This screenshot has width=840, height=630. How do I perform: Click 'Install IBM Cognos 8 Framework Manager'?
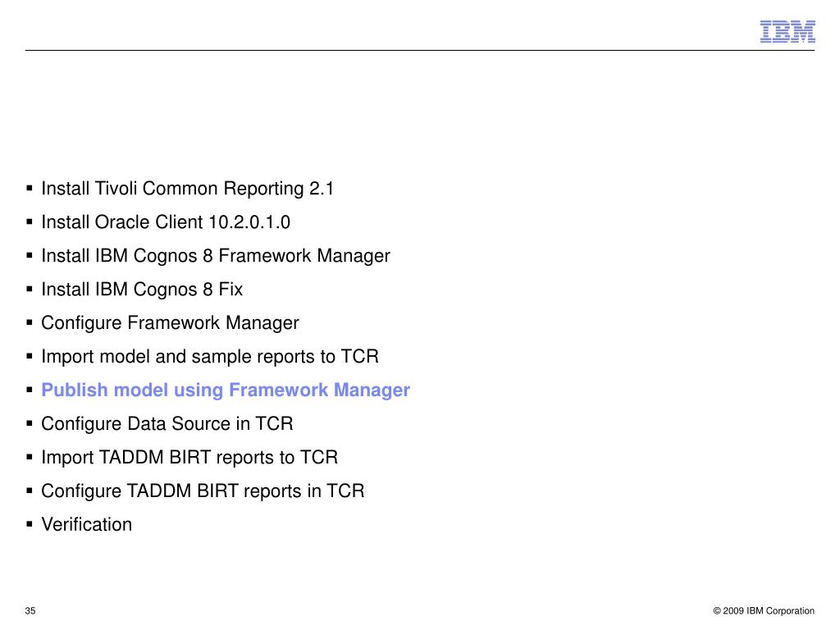pyautogui.click(x=216, y=256)
